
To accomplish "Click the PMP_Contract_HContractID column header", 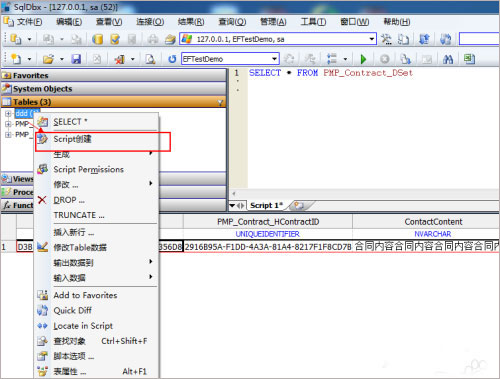I will coord(268,222).
